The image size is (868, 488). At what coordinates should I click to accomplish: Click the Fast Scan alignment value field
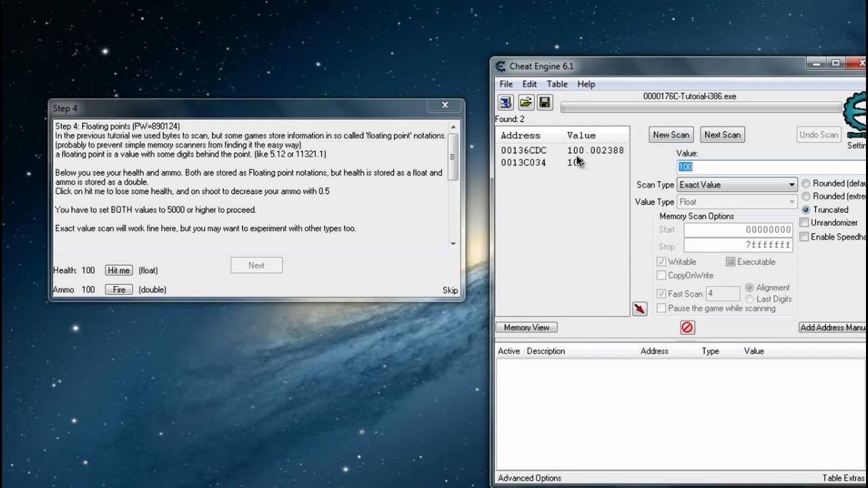pyautogui.click(x=723, y=293)
